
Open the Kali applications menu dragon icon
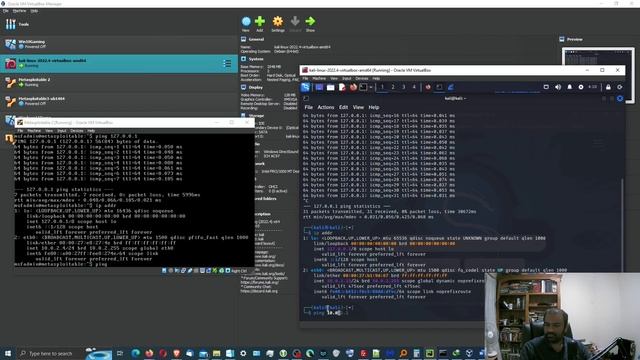coord(305,87)
